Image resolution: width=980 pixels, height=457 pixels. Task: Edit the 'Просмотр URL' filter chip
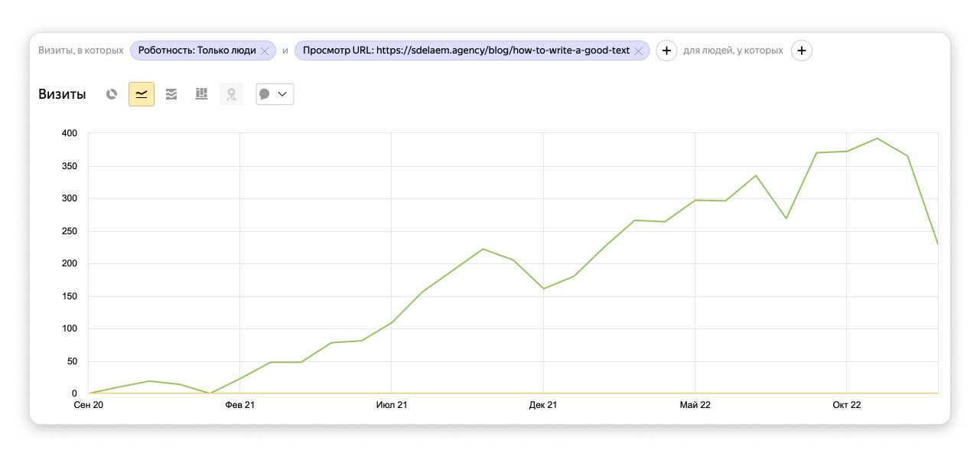tap(465, 51)
